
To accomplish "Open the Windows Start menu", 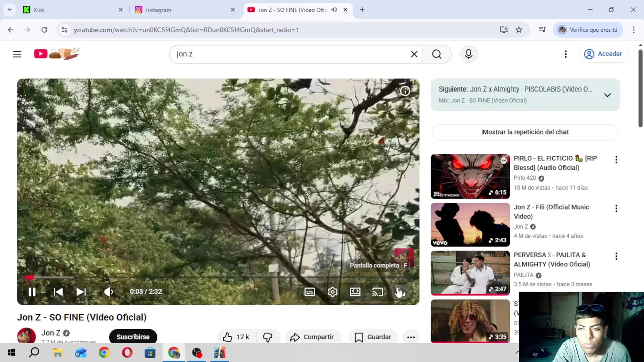I will 11,353.
